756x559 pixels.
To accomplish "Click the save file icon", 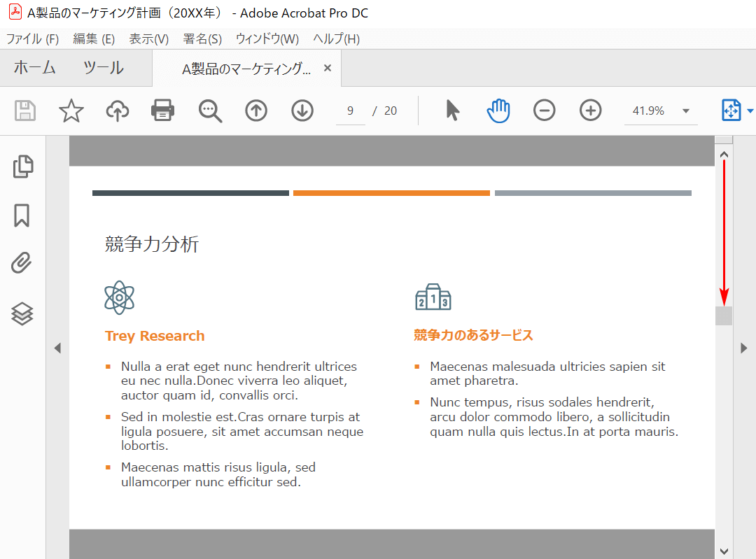I will pos(25,111).
